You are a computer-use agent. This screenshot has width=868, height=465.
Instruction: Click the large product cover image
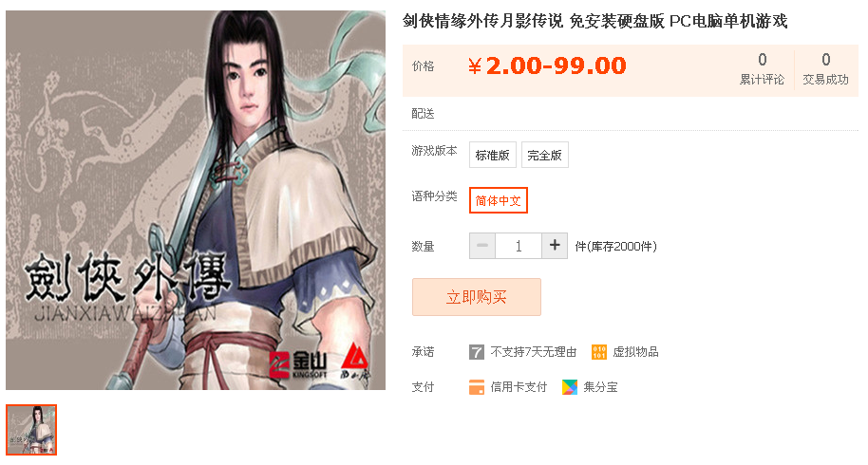click(196, 200)
